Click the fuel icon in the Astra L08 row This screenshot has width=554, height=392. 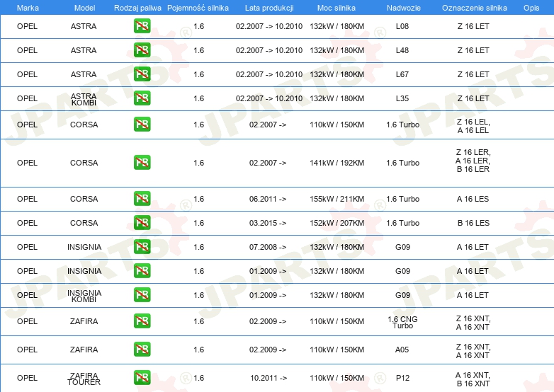click(x=142, y=27)
